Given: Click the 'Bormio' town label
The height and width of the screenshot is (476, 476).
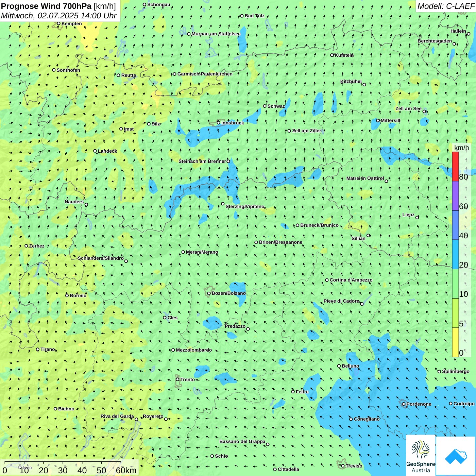Looking at the screenshot, I should click(x=78, y=295).
